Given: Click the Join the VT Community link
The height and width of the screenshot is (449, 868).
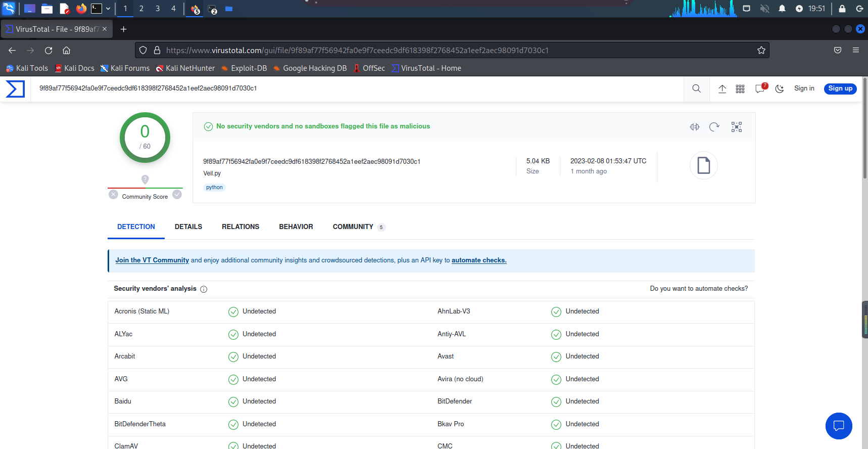Looking at the screenshot, I should pos(152,260).
